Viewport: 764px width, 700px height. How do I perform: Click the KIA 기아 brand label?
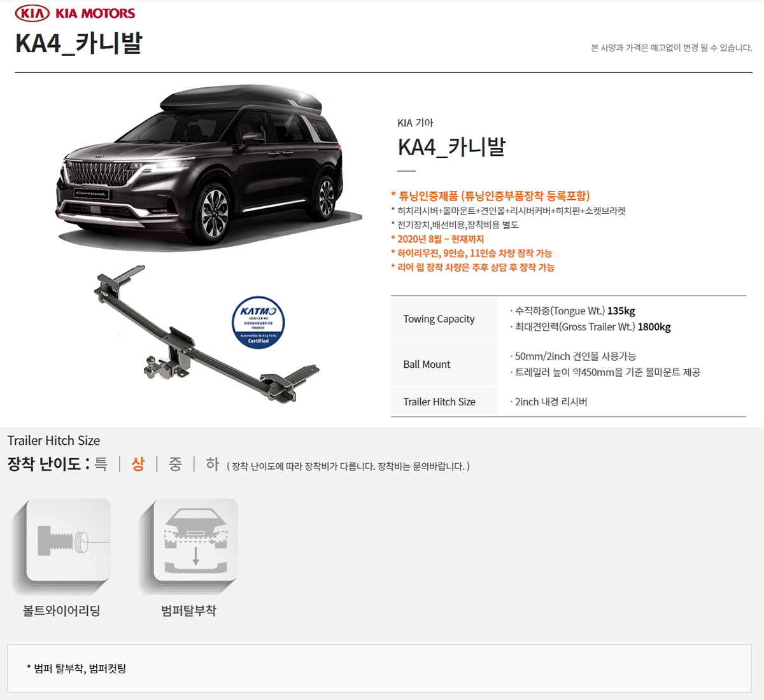[415, 123]
